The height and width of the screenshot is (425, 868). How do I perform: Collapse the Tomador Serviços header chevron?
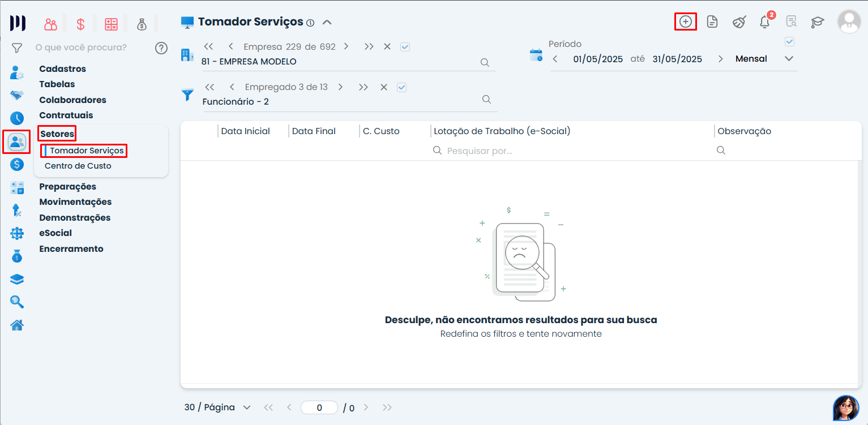[327, 23]
